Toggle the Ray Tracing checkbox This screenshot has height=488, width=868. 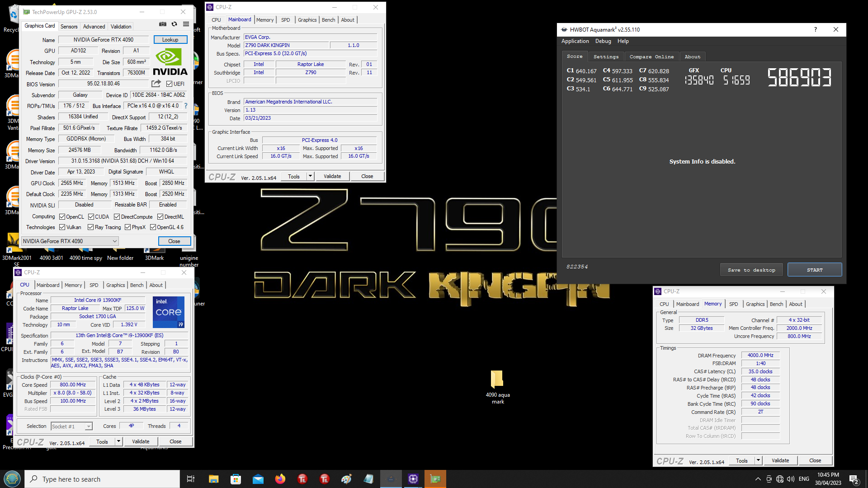[x=91, y=227]
